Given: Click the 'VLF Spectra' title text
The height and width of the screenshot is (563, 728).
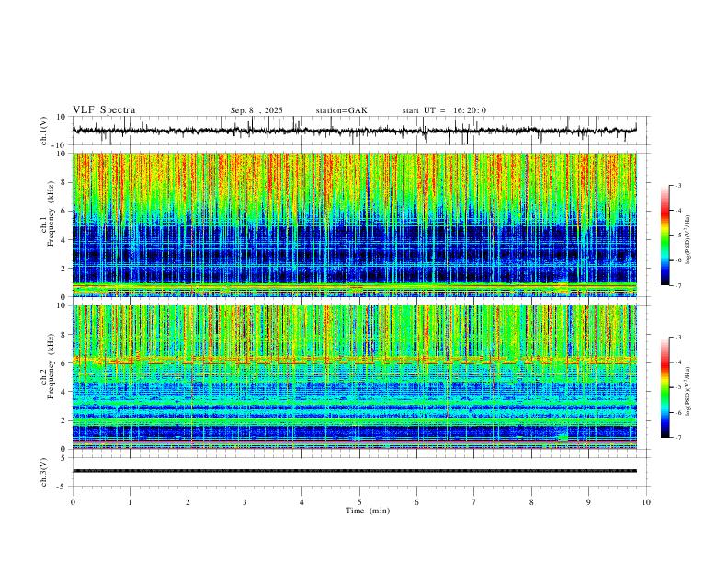Looking at the screenshot, I should (104, 110).
